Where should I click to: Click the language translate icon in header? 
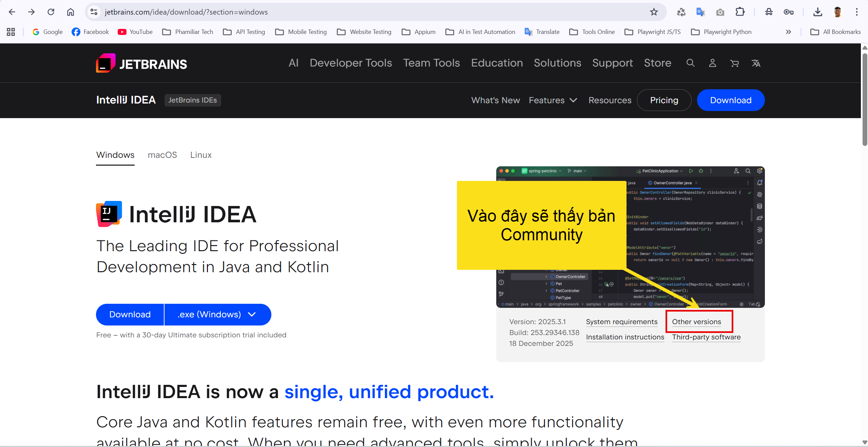[x=756, y=63]
